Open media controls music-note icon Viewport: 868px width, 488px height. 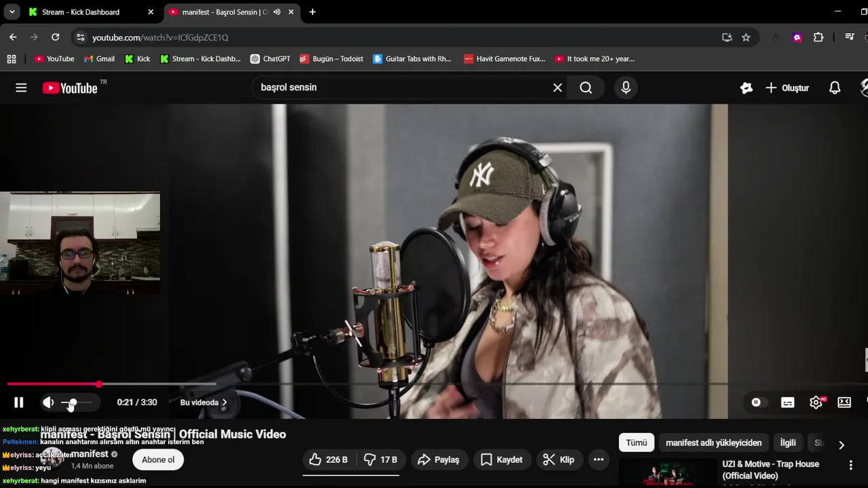click(849, 37)
